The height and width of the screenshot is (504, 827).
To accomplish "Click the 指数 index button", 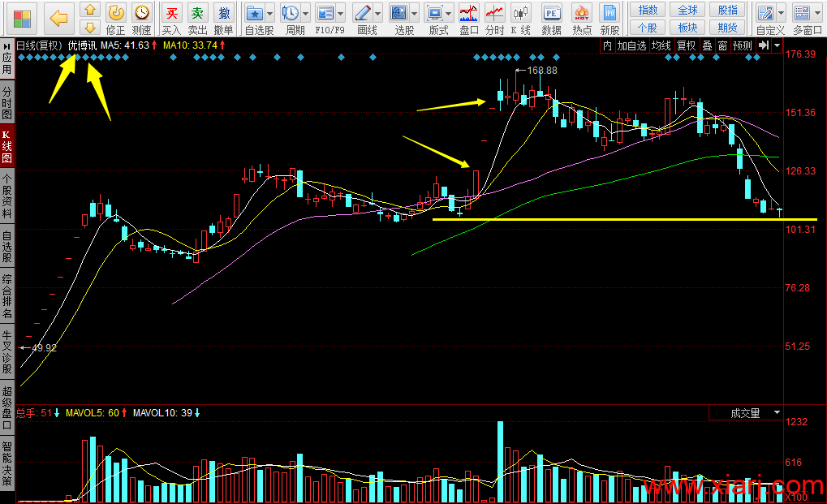I will tap(648, 10).
